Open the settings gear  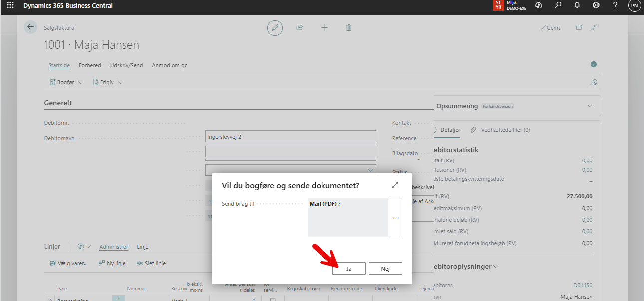pyautogui.click(x=596, y=5)
